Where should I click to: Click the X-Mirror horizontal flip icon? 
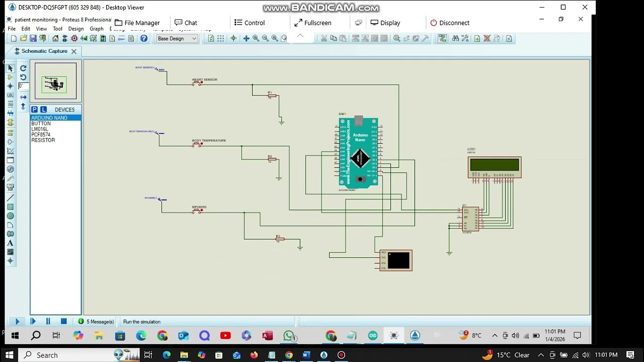(23, 97)
